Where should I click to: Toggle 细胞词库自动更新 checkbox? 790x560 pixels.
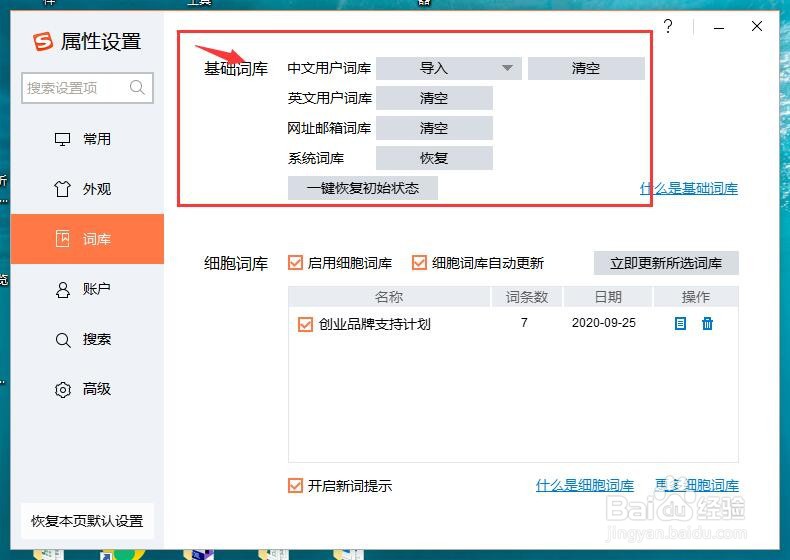[x=419, y=263]
